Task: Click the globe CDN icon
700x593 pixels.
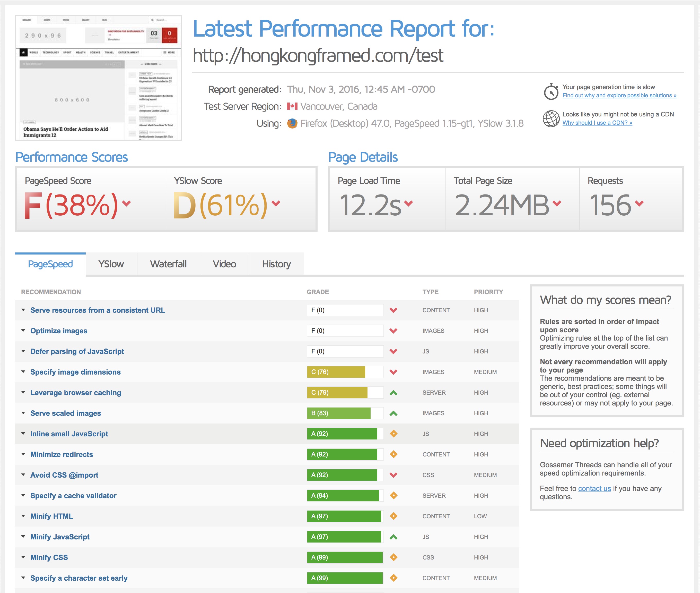Action: click(551, 119)
